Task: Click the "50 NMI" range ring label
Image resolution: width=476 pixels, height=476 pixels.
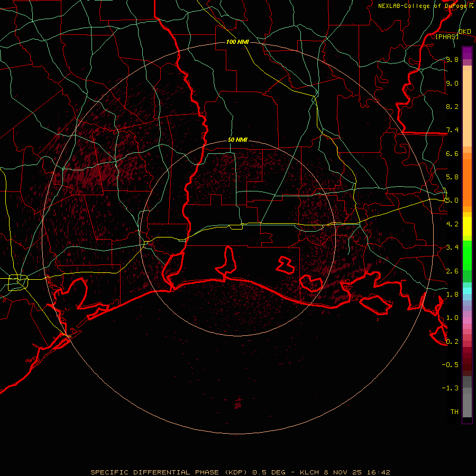Action: coord(237,140)
